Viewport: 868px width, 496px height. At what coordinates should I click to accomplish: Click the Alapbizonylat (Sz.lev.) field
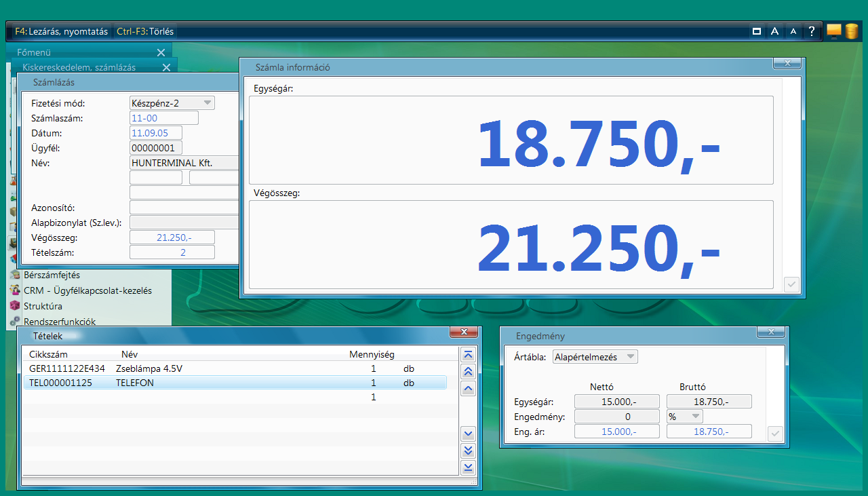pyautogui.click(x=184, y=223)
